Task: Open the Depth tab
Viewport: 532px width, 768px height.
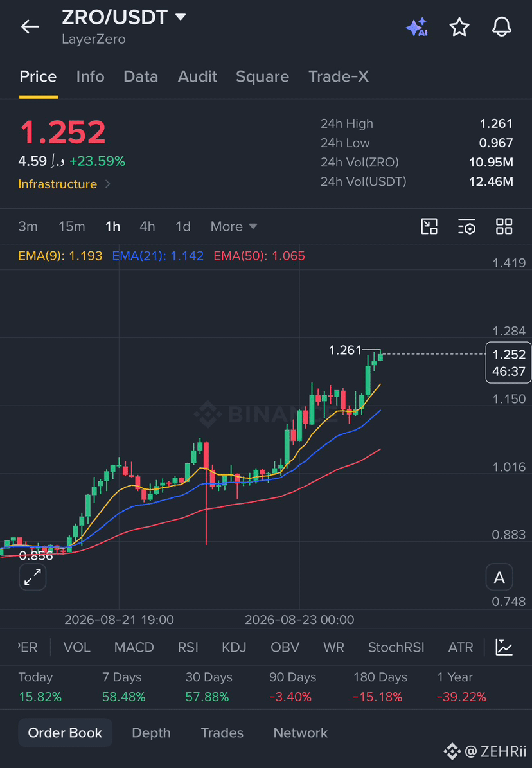Action: [x=152, y=733]
